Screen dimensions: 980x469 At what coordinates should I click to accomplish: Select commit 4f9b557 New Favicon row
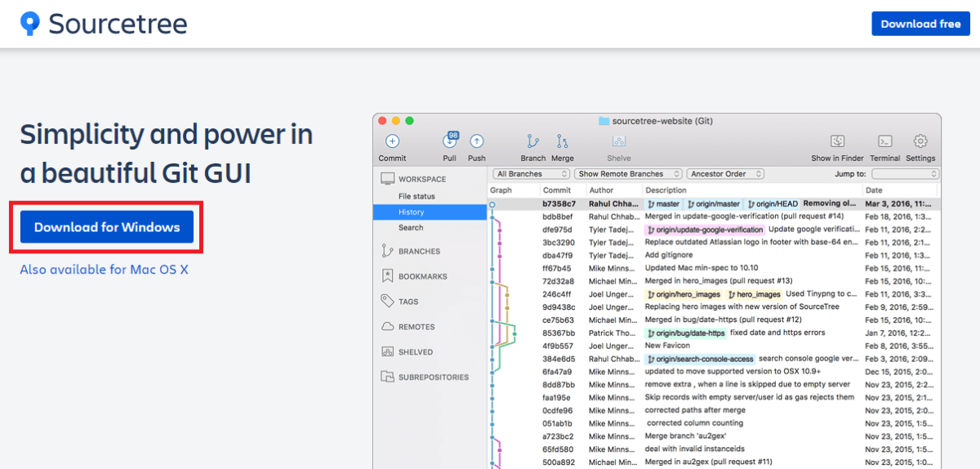714,346
